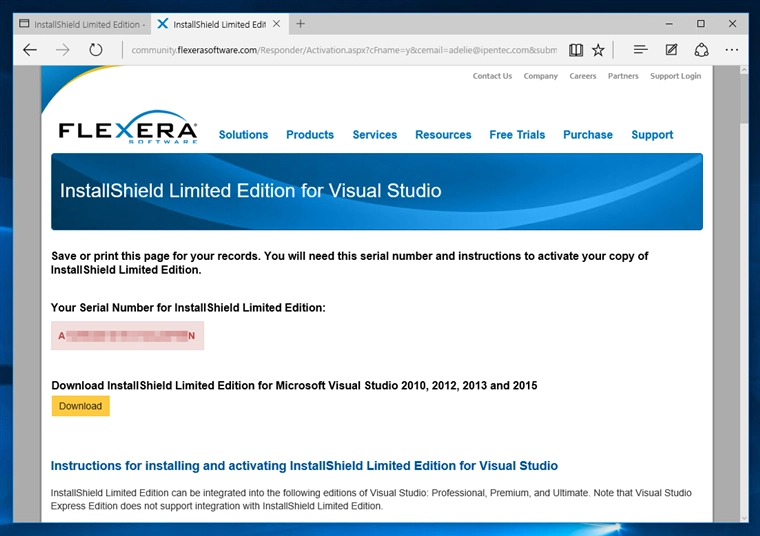Follow the Support Login link
The width and height of the screenshot is (760, 536).
click(x=675, y=76)
